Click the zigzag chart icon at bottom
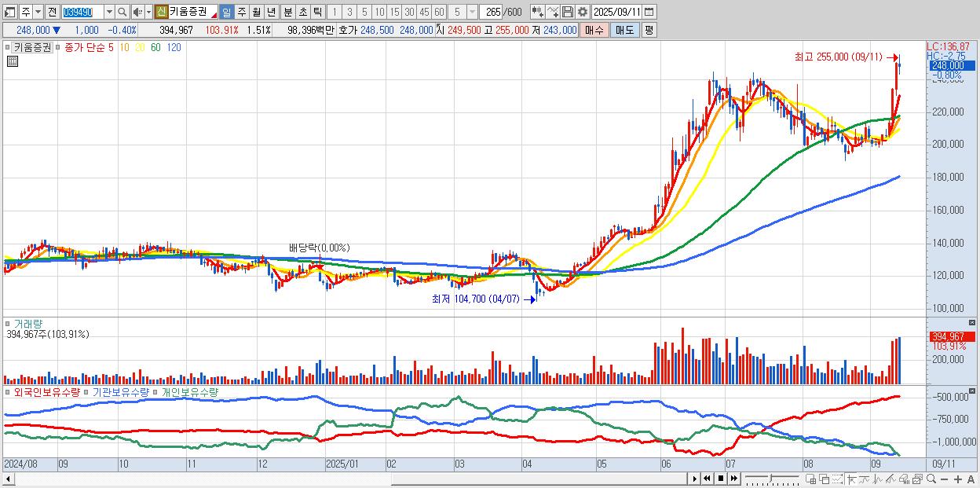980x488 pixels. pyautogui.click(x=878, y=479)
